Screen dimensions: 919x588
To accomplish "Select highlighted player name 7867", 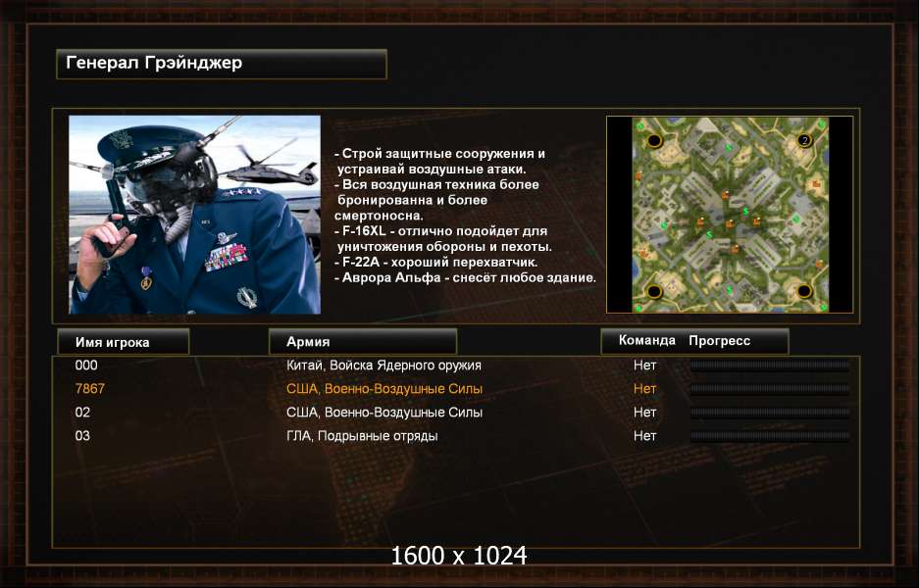I will click(89, 389).
